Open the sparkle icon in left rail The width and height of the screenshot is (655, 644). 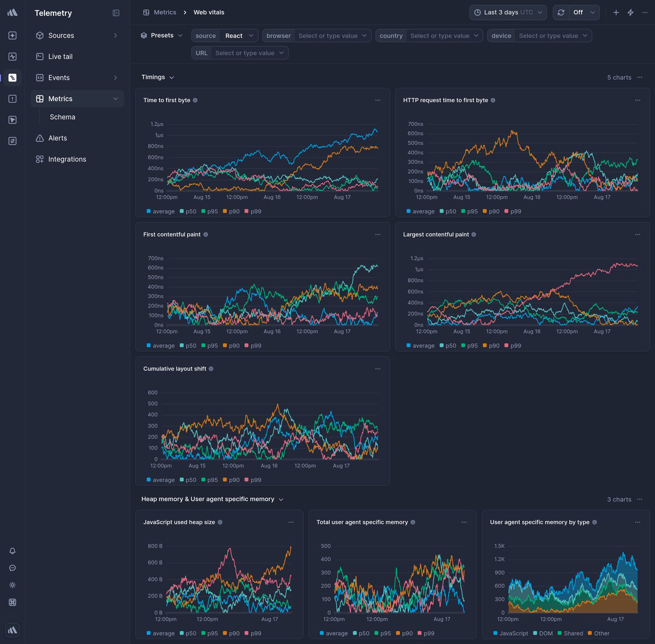coord(12,35)
